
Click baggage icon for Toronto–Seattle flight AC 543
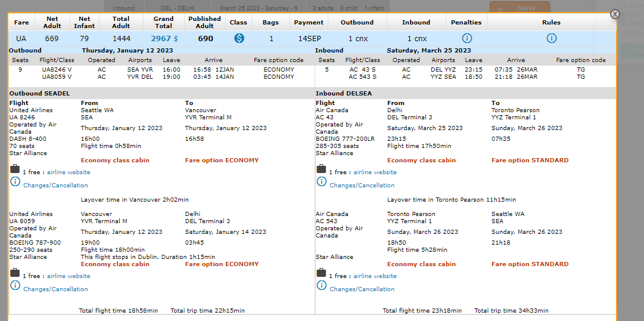[322, 274]
